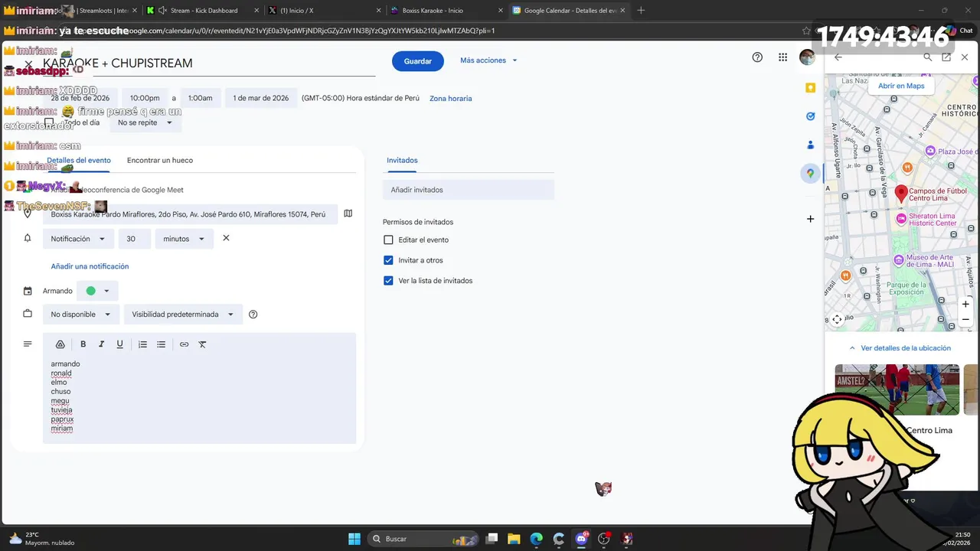
Task: Open Google Calendar help menu
Action: coord(757,57)
